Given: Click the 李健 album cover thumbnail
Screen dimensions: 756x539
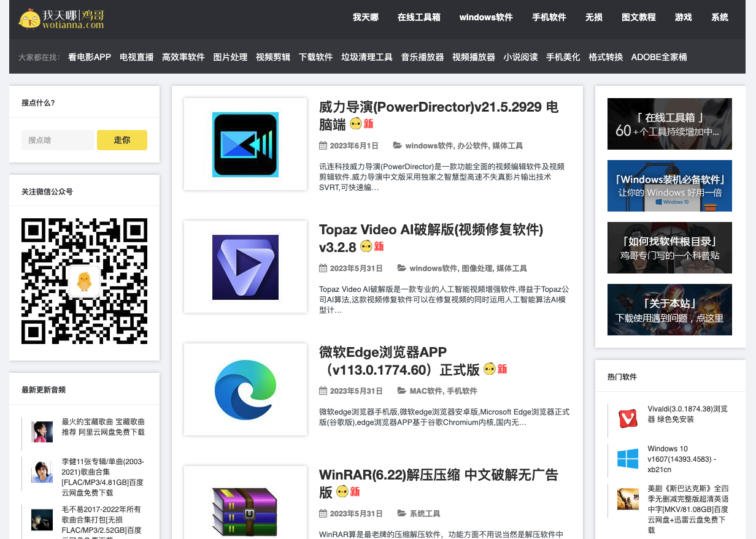Looking at the screenshot, I should click(42, 472).
